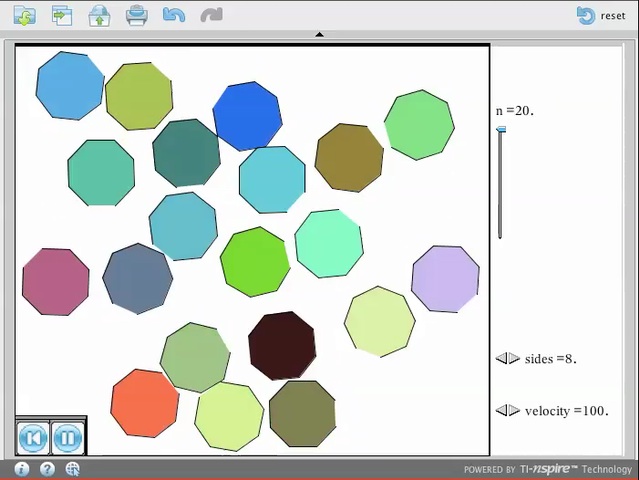Print the document using the printer icon
Viewport: 639px width, 480px height.
pos(137,15)
